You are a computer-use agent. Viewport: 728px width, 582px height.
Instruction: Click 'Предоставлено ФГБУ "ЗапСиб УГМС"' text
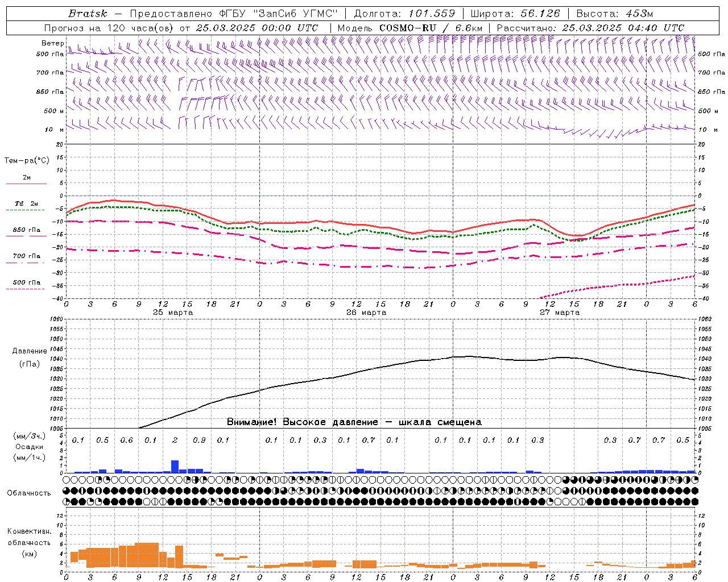(234, 14)
